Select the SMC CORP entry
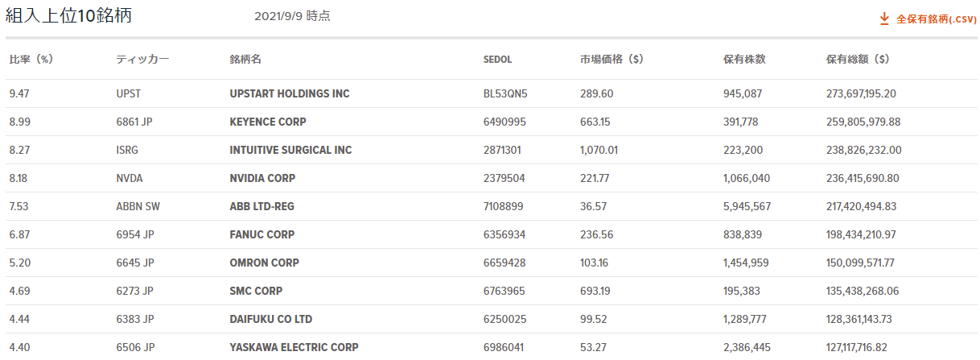Image resolution: width=980 pixels, height=360 pixels. coord(256,291)
